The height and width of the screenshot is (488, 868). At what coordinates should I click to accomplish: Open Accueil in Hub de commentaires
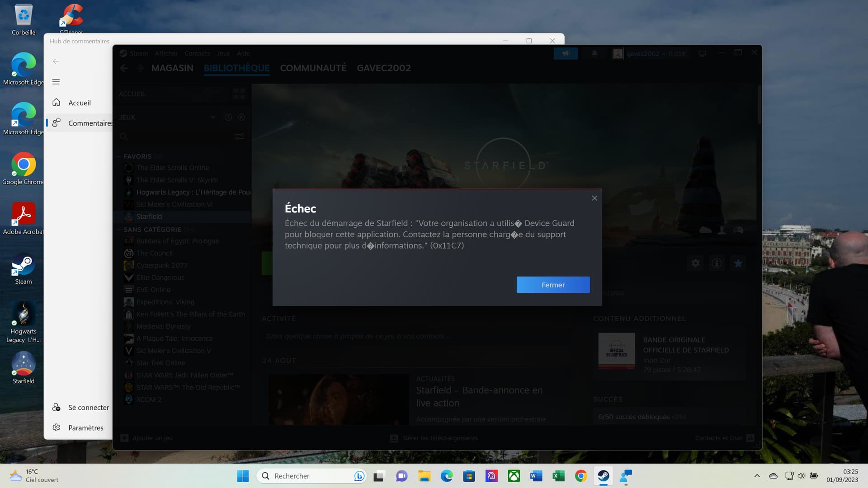(x=79, y=103)
